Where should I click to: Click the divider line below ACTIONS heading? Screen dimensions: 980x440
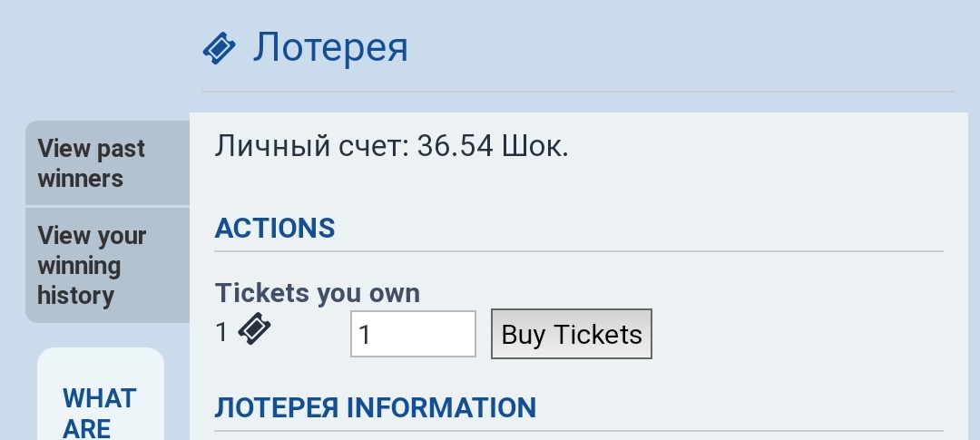tap(578, 251)
